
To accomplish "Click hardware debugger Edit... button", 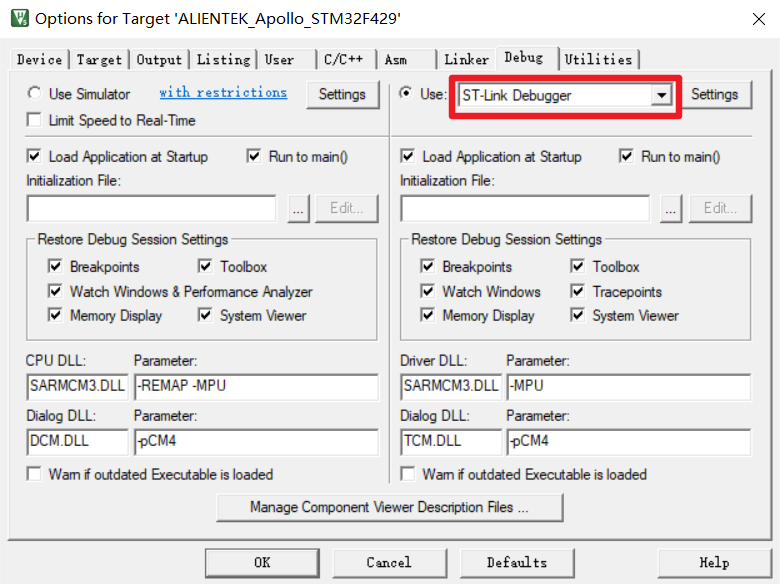I will tap(720, 208).
